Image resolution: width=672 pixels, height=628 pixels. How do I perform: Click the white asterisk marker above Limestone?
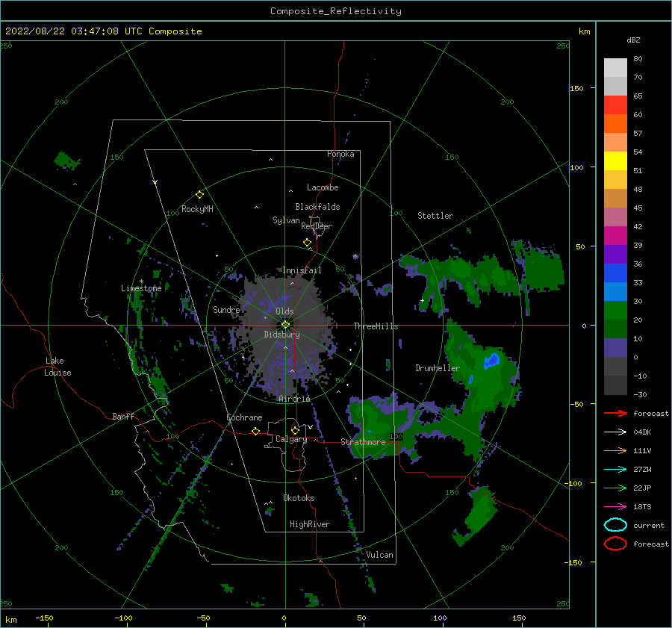tap(141, 282)
